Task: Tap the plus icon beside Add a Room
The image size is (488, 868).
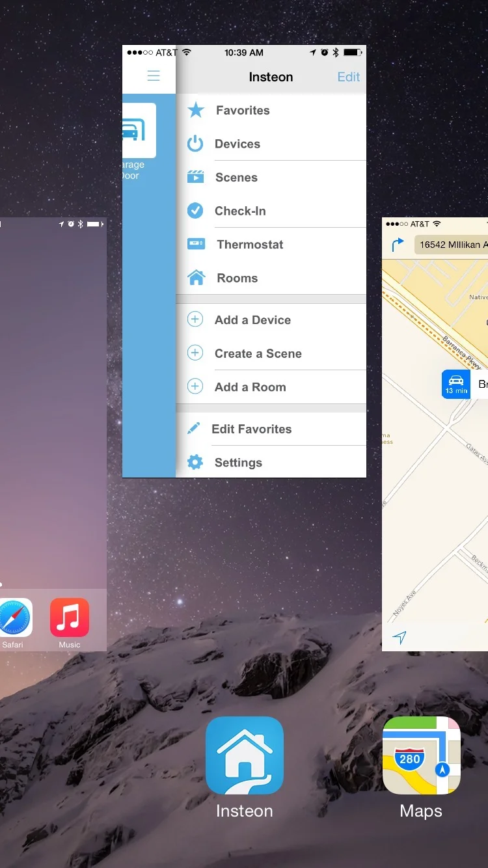Action: pos(195,387)
